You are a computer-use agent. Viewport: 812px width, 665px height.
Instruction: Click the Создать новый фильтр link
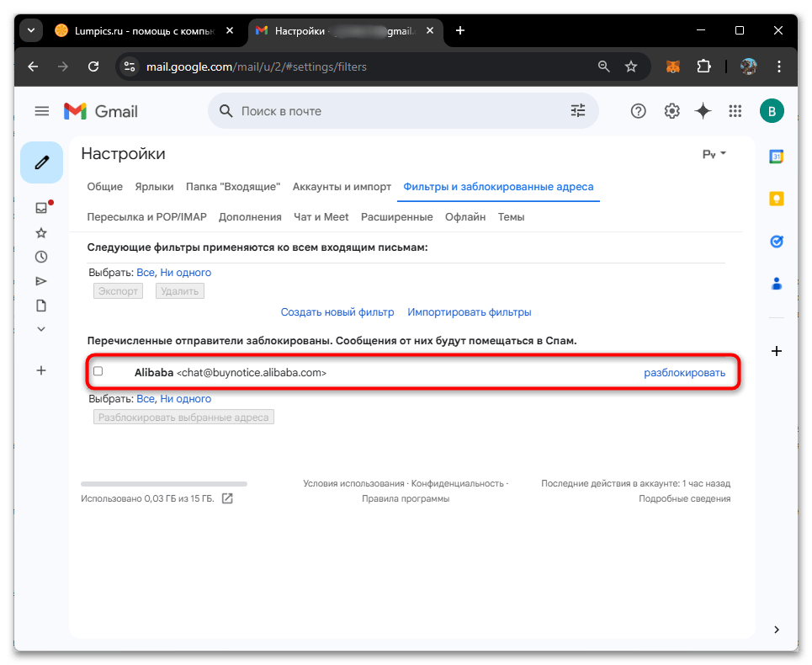[x=337, y=312]
